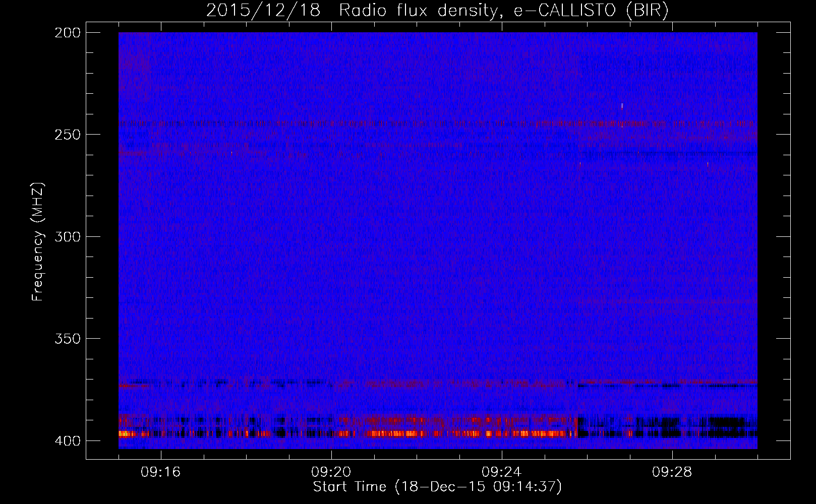Click the 09:16 time tick label
Viewport: 816px width, 504px height.
pos(161,472)
